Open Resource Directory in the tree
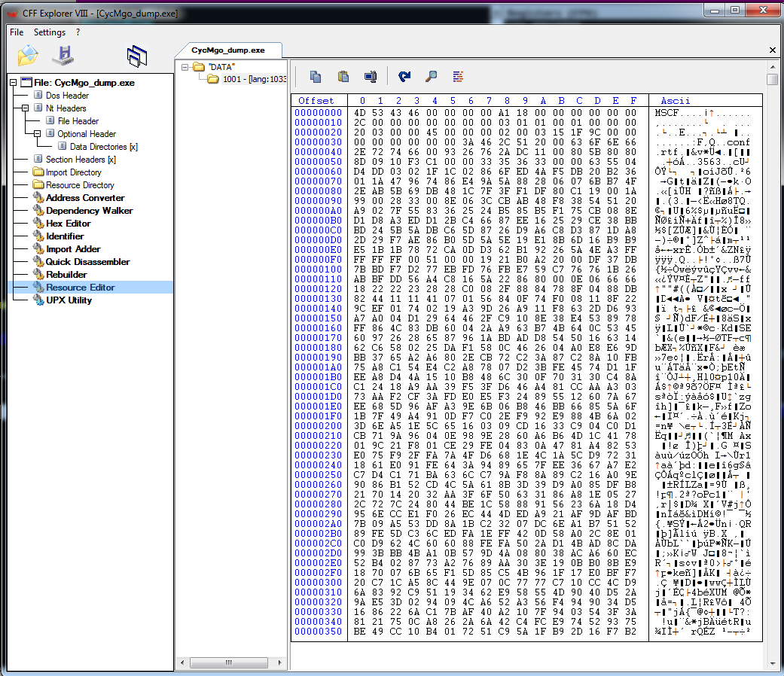The height and width of the screenshot is (676, 784). (x=80, y=185)
